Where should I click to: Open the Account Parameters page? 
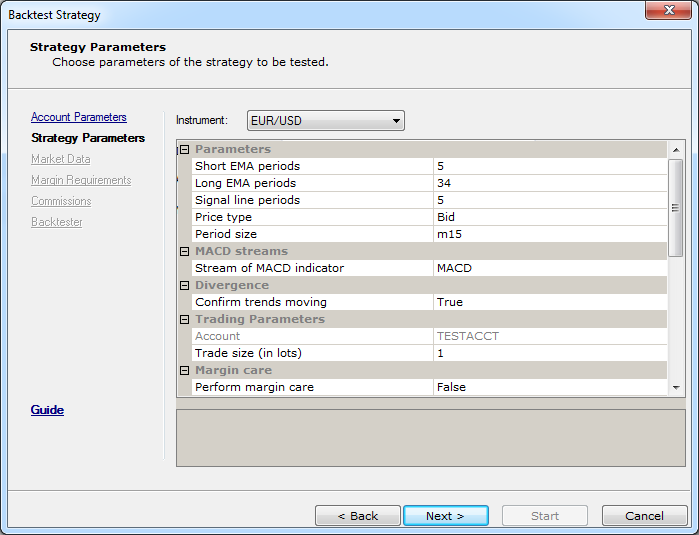point(79,117)
